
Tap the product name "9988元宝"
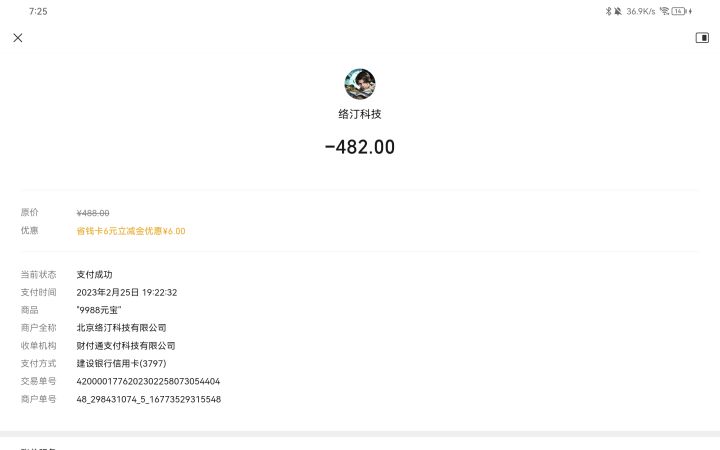(x=99, y=310)
